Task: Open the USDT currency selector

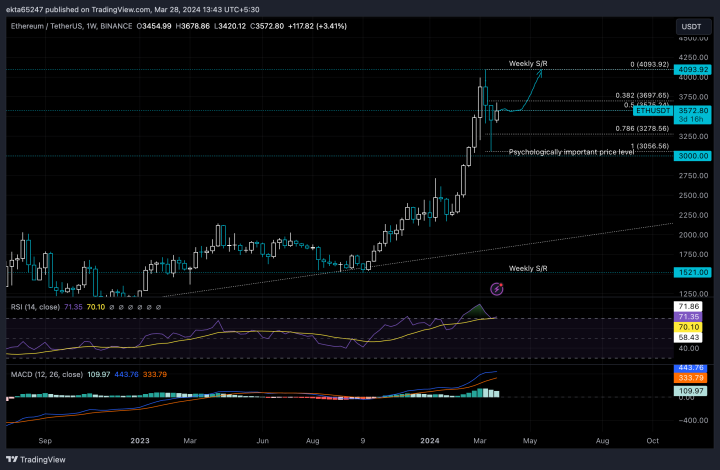Action: click(693, 27)
